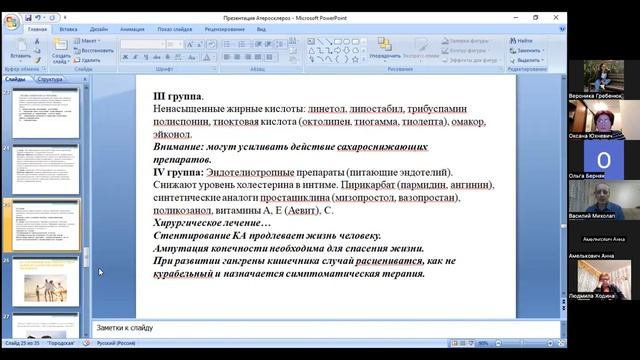Viewport: 640px width, 360px height.
Task: Open the round Office button menu
Action: coord(12,22)
